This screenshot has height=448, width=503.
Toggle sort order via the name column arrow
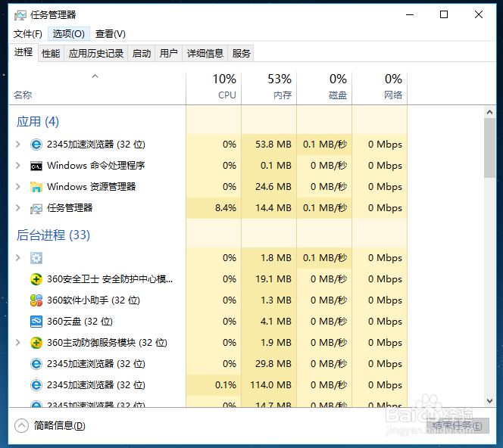point(95,76)
